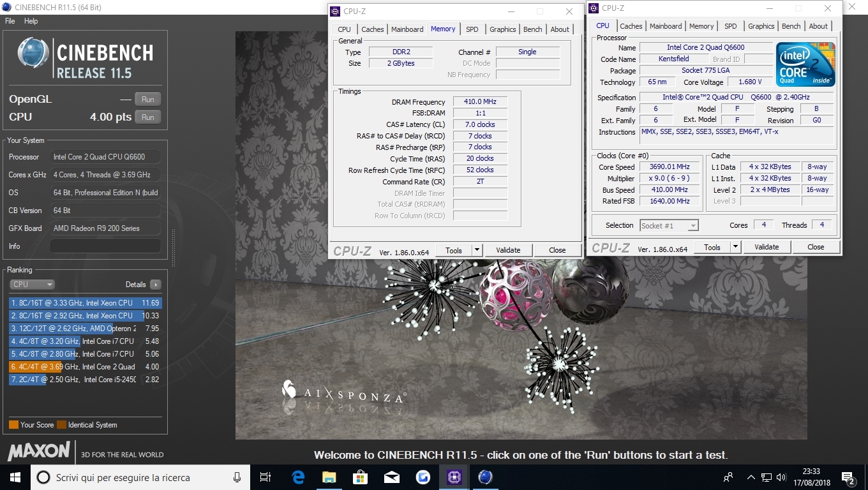
Task: Open Graphics tab in right CPU-Z window
Action: pyautogui.click(x=761, y=26)
